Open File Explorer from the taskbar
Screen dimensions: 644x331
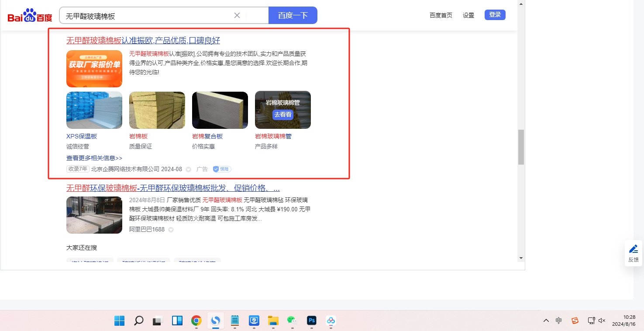click(273, 321)
